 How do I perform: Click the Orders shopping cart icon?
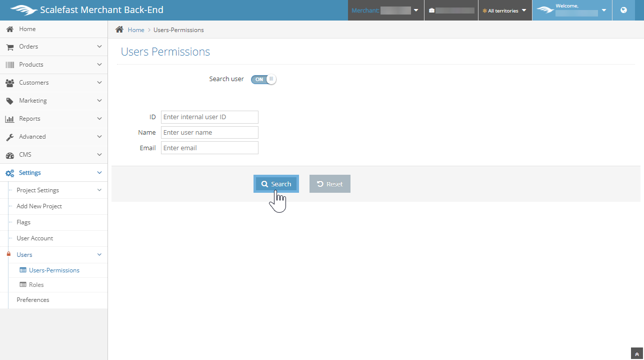pyautogui.click(x=9, y=47)
